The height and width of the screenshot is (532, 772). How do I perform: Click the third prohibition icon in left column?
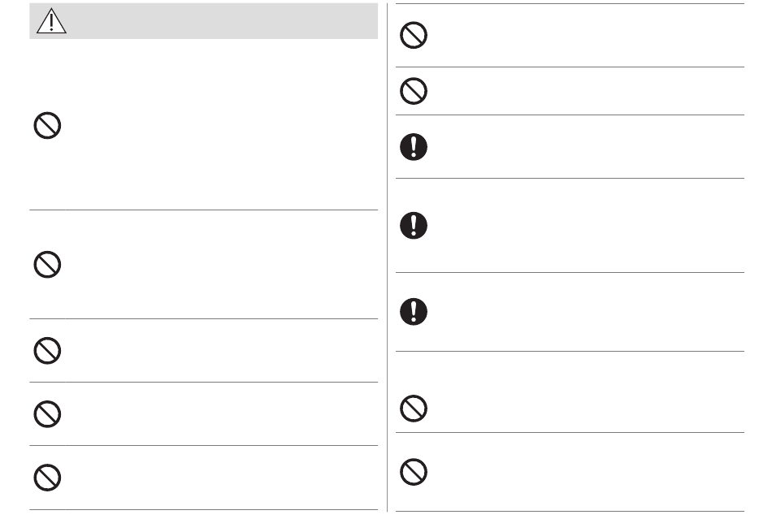(47, 351)
